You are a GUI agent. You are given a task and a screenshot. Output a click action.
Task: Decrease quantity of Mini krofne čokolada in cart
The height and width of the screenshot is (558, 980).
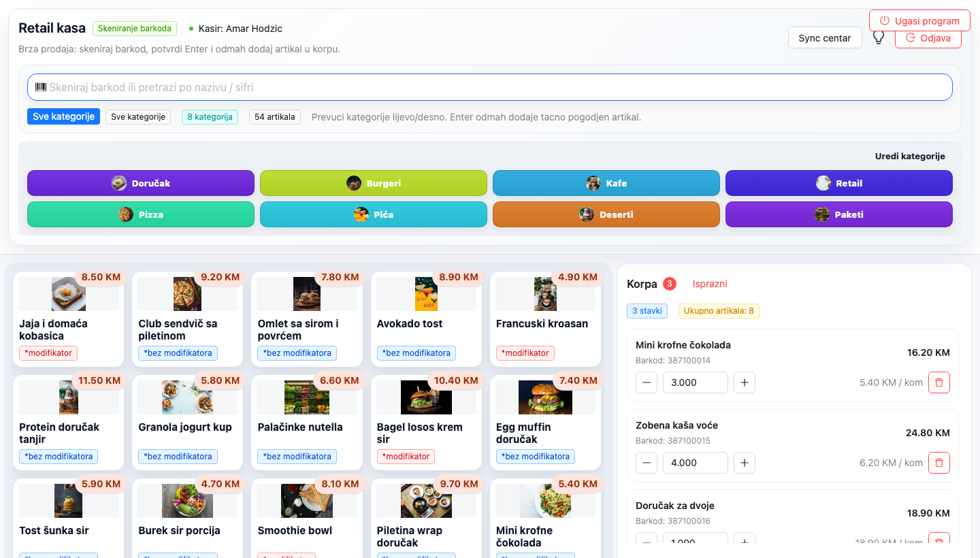(647, 382)
